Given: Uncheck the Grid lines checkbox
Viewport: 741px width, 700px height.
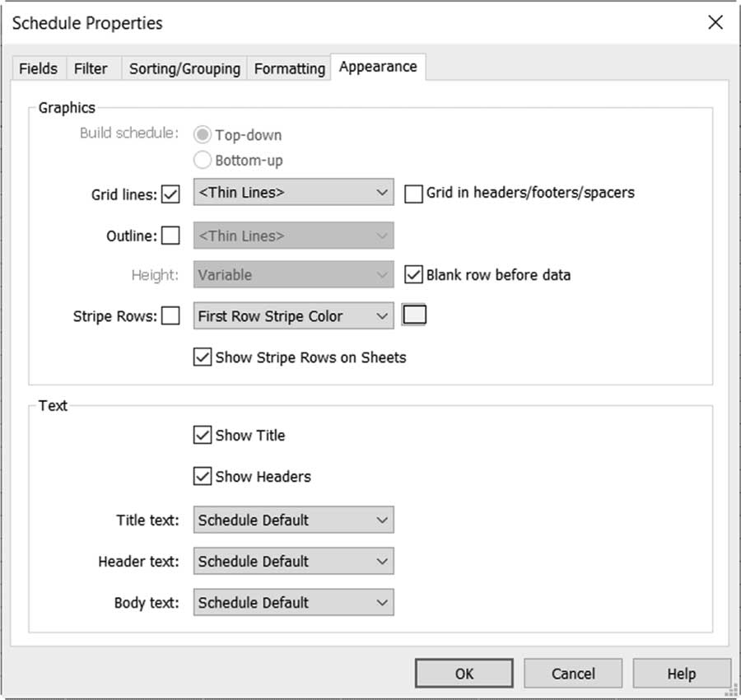Looking at the screenshot, I should pos(170,194).
